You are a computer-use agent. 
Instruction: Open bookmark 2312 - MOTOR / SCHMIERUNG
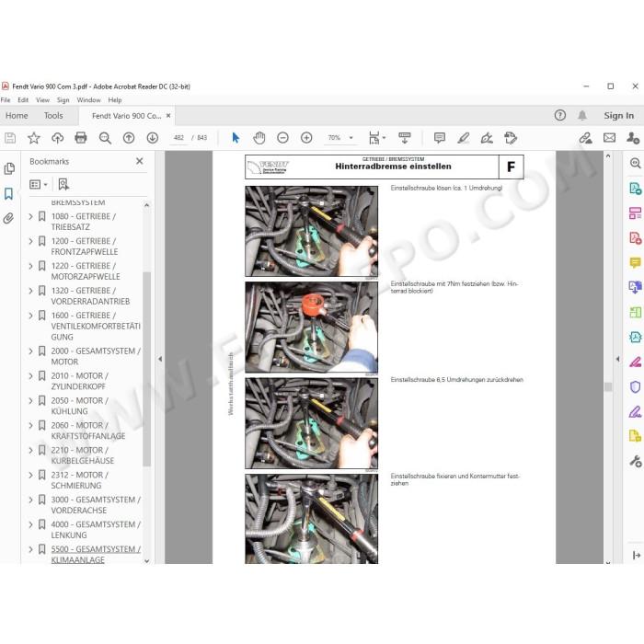click(x=80, y=480)
